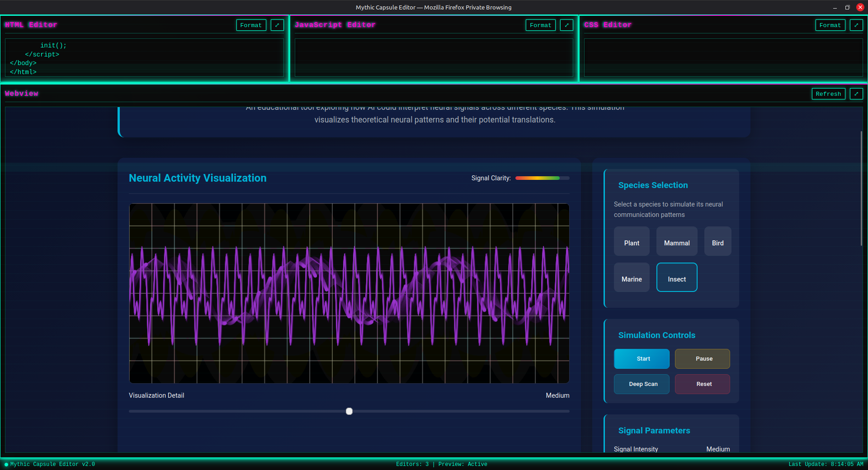Screen dimensions: 868x470
Task: Select the Mammal species
Action: tap(676, 241)
